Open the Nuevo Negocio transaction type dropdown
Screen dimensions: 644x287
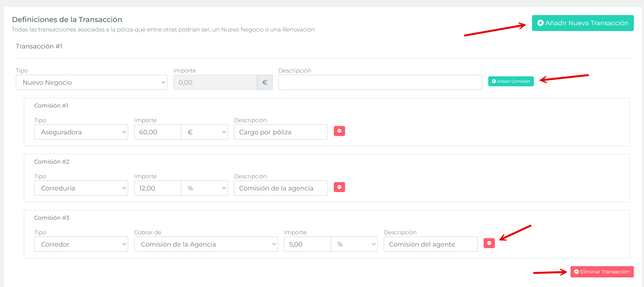tap(92, 82)
